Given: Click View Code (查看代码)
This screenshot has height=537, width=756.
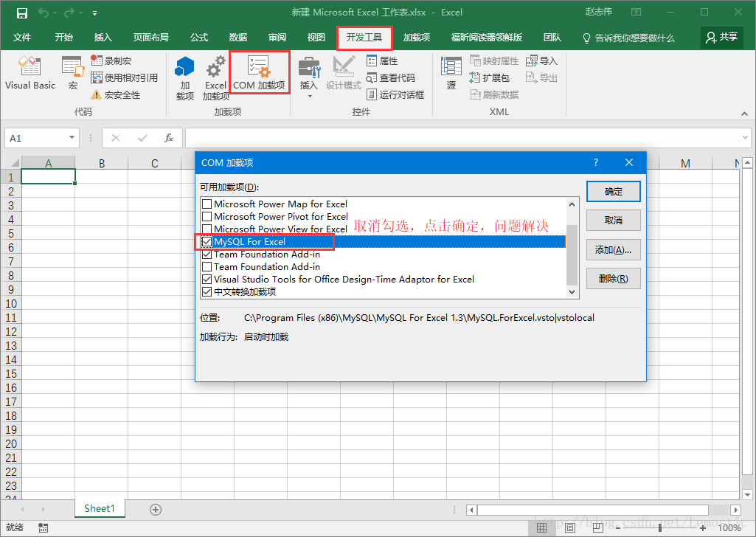Looking at the screenshot, I should click(x=391, y=77).
